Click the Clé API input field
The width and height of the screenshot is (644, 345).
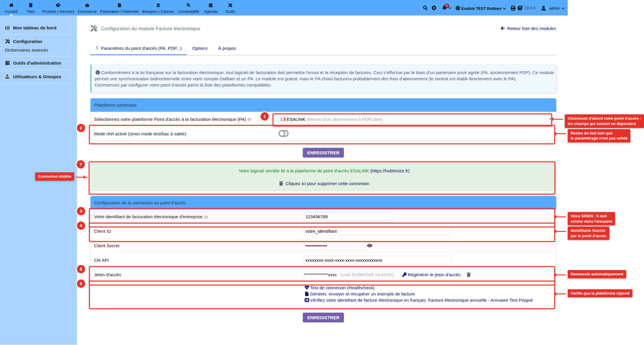pyautogui.click(x=377, y=260)
